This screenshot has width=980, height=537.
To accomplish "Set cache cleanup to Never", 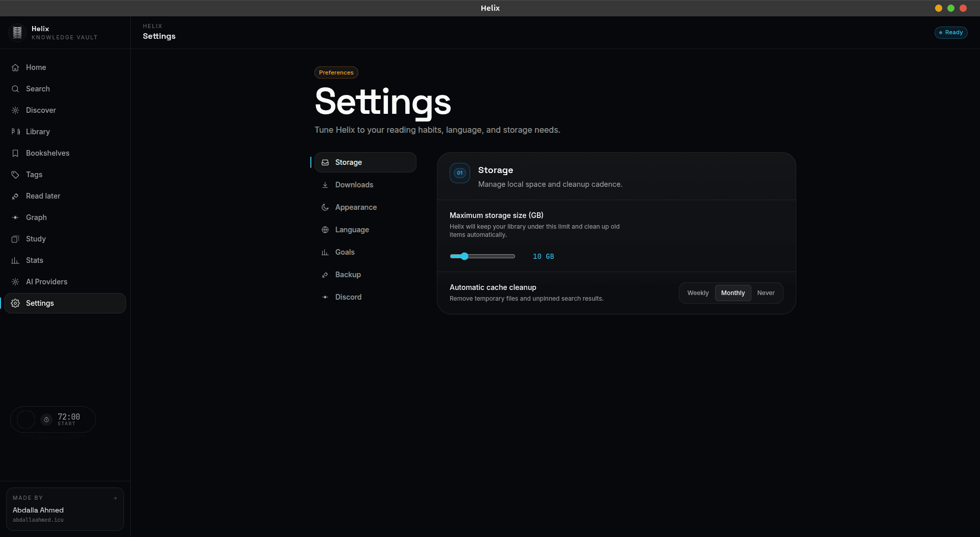I will [x=766, y=293].
